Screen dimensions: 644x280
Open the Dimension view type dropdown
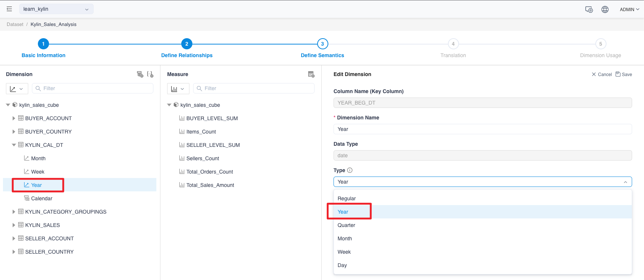16,89
